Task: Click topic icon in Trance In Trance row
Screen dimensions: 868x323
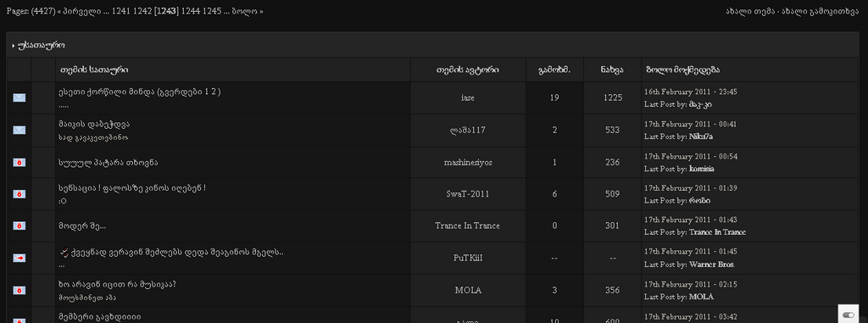Action: 19,226
